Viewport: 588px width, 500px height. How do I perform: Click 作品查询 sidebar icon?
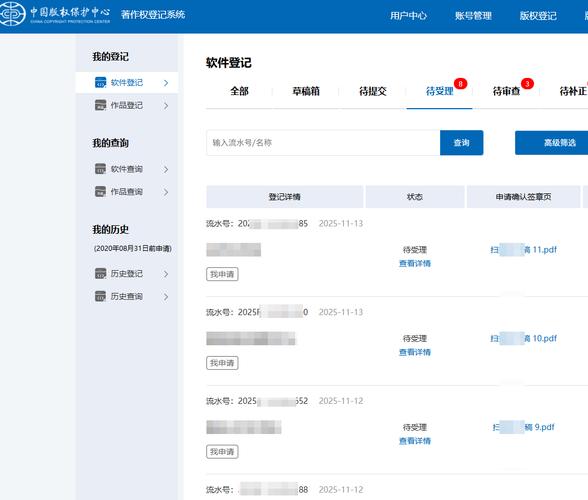pyautogui.click(x=100, y=192)
